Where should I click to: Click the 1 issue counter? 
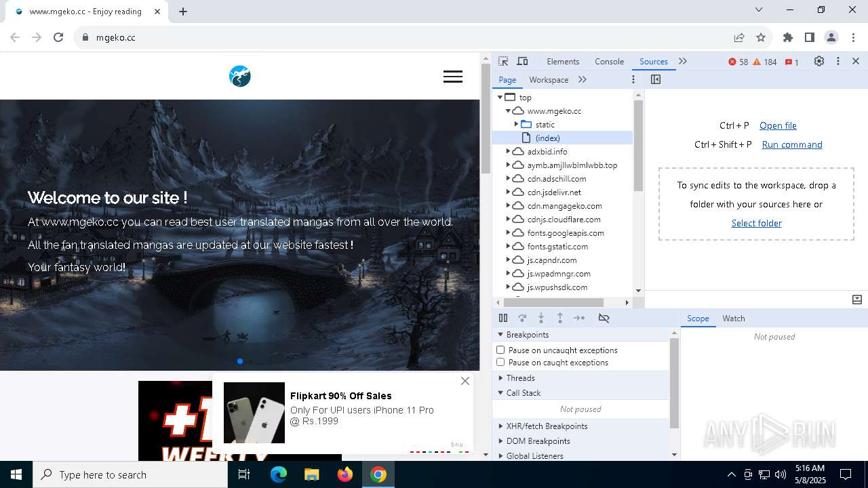[792, 62]
